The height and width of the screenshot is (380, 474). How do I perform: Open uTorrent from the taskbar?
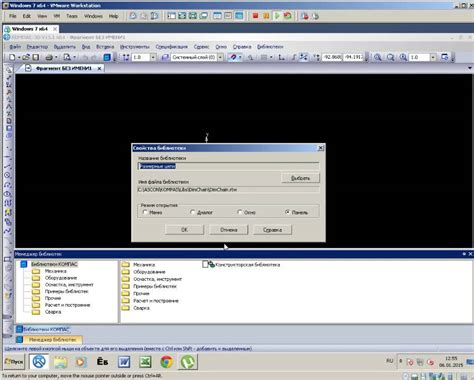pyautogui.click(x=188, y=362)
